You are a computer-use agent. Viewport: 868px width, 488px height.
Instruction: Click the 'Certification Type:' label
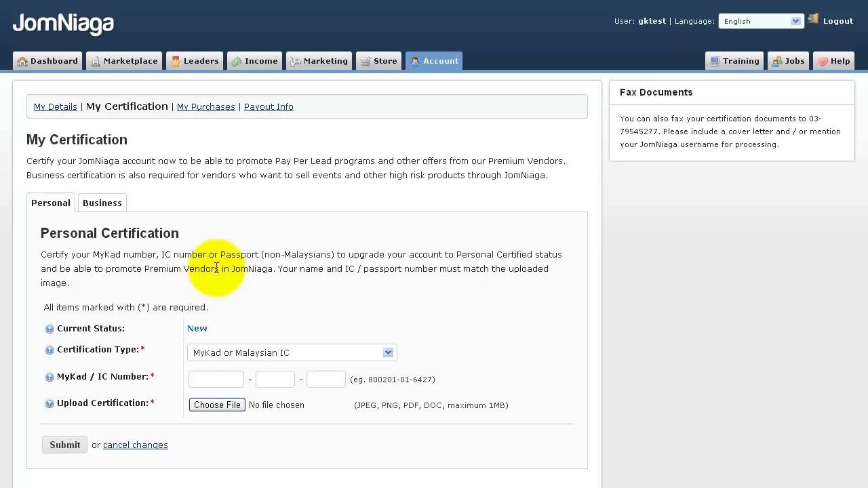[x=98, y=349]
